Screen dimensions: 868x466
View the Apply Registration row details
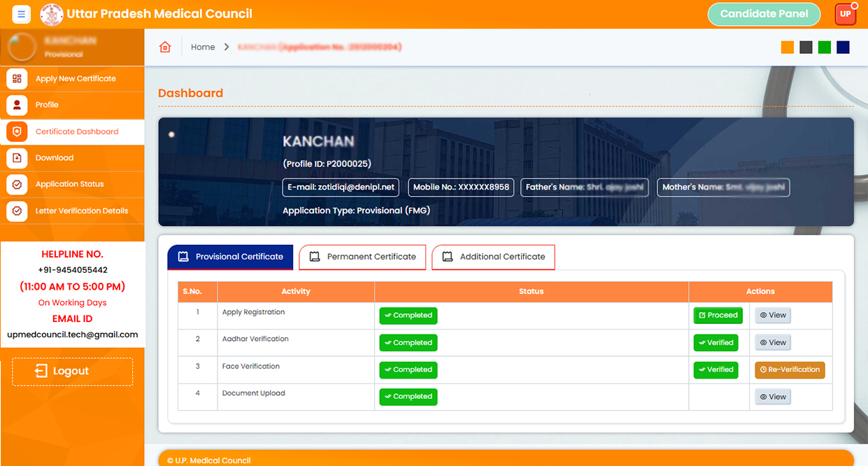coord(773,316)
